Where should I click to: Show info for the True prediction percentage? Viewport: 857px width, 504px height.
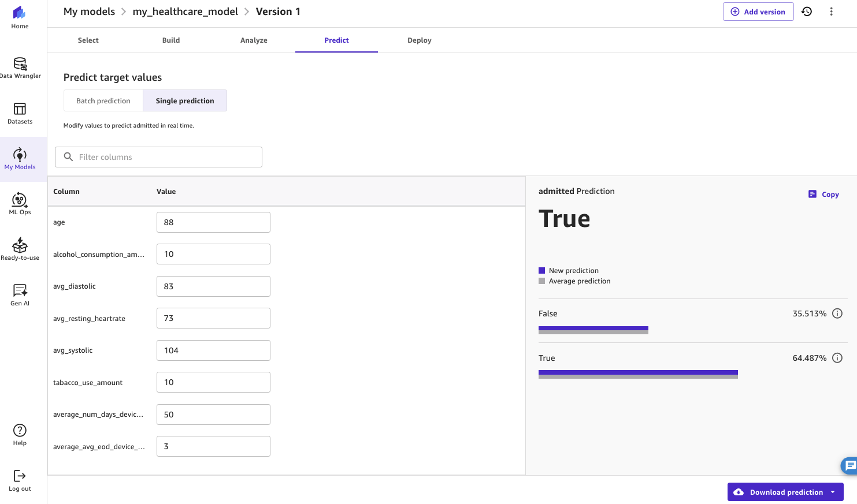point(837,357)
